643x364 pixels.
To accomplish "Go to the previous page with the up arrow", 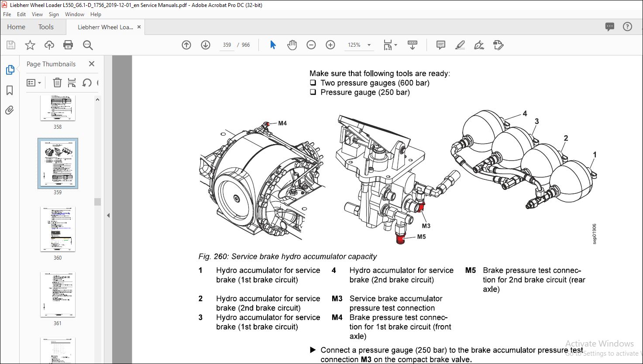I will 186,45.
